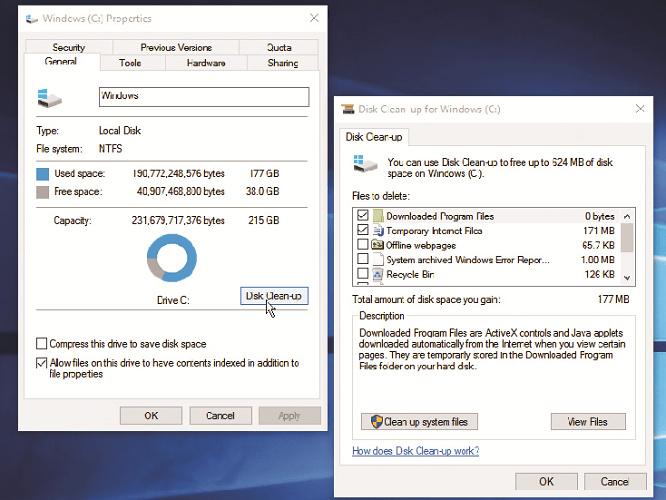This screenshot has width=666, height=500.
Task: Open the Hardware tab
Action: click(206, 63)
